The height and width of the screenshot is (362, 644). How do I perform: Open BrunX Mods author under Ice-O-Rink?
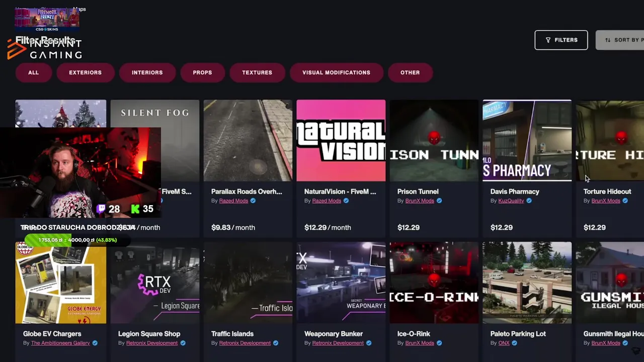coord(420,343)
